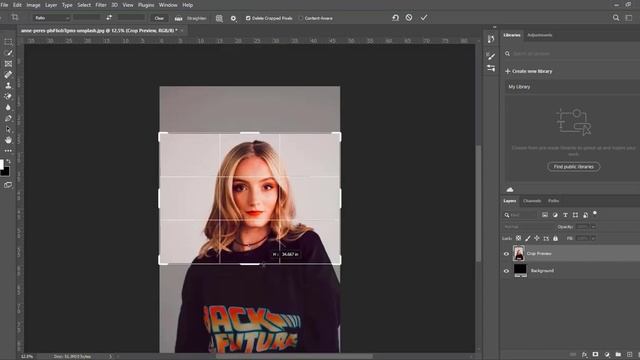Select the Frame tool in the left toolbar
The width and height of the screenshot is (640, 360).
[8, 64]
